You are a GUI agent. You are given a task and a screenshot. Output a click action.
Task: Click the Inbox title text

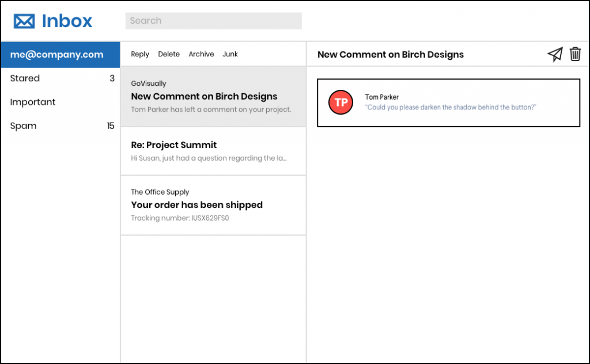pyautogui.click(x=67, y=21)
